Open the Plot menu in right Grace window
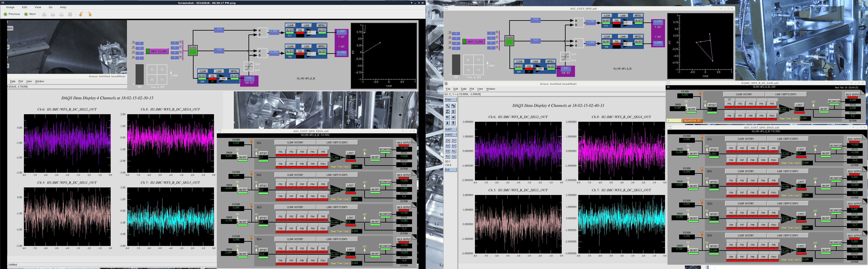This screenshot has height=269, width=868. [471, 89]
